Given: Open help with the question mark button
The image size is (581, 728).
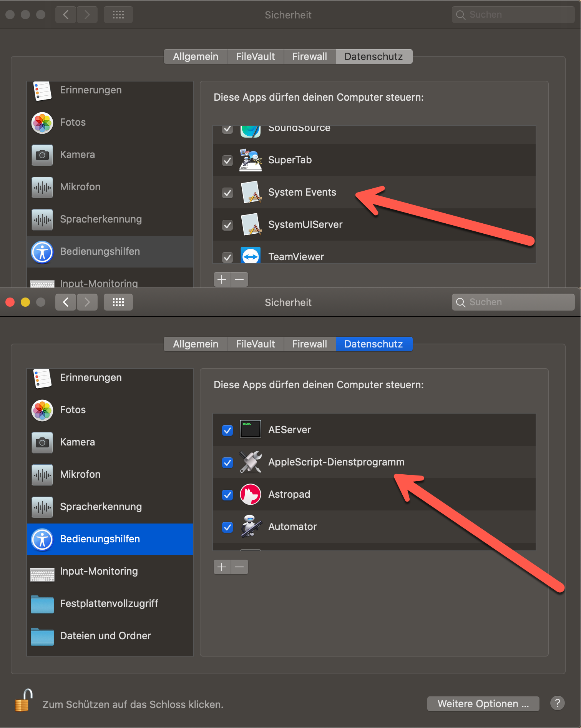Looking at the screenshot, I should (557, 703).
